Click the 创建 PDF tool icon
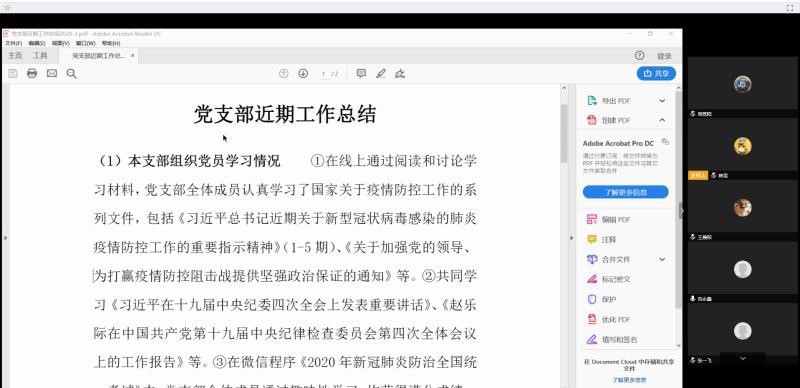Image resolution: width=800 pixels, height=388 pixels. pyautogui.click(x=592, y=120)
